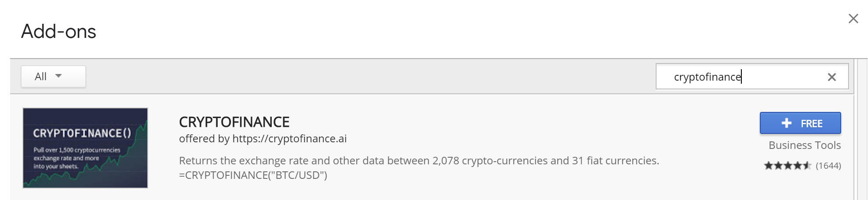Open the CRYPTOFINANCE add-on thumbnail
This screenshot has width=868, height=200.
(85, 148)
